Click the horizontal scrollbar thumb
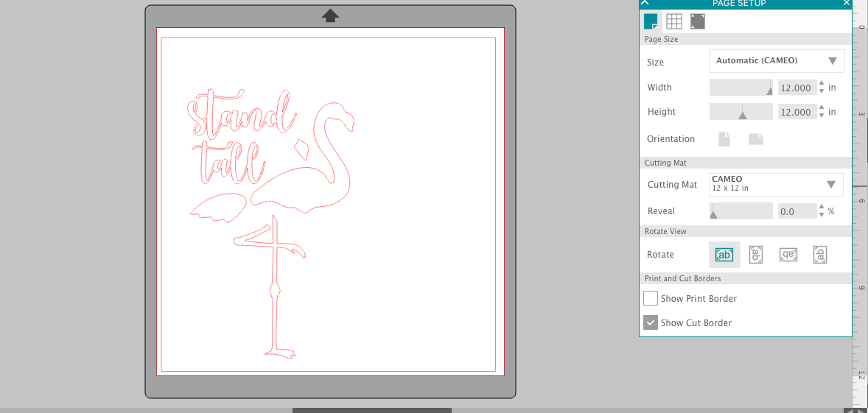The height and width of the screenshot is (413, 868). click(372, 410)
